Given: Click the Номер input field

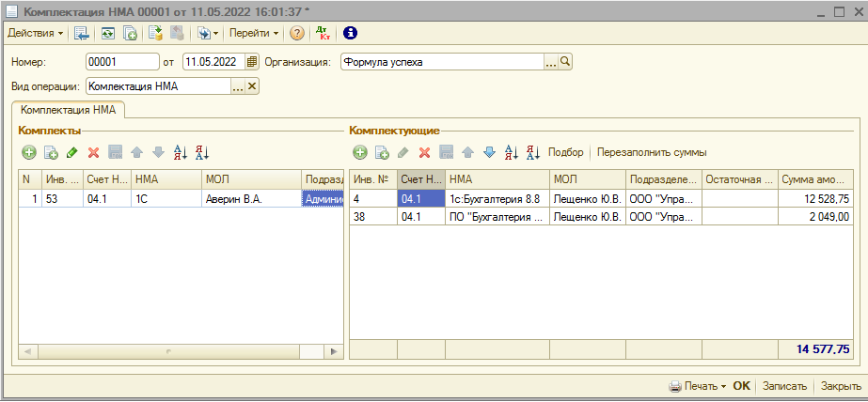Looking at the screenshot, I should (121, 62).
